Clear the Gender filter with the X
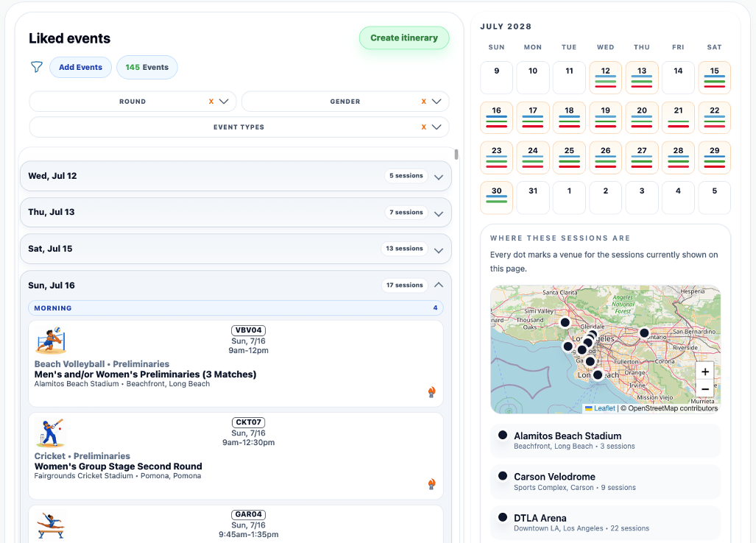The height and width of the screenshot is (543, 756). pos(424,102)
